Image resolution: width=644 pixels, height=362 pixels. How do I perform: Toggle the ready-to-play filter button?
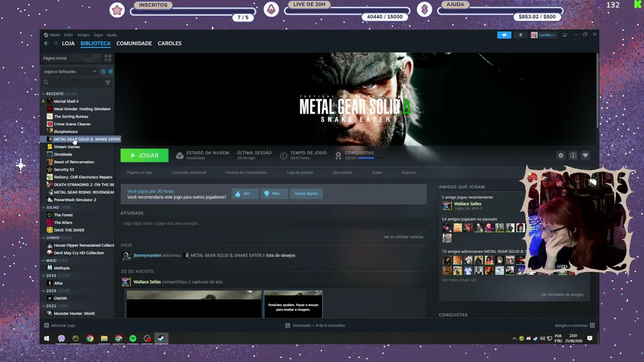coord(111,71)
